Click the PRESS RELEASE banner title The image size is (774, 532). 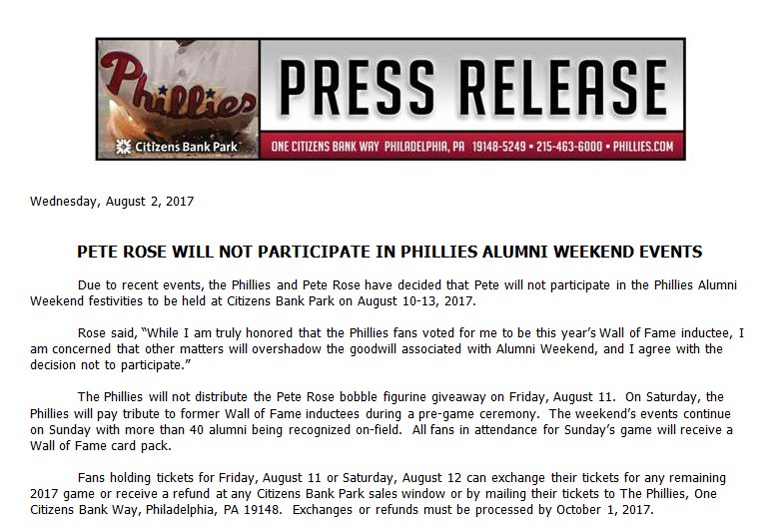471,86
